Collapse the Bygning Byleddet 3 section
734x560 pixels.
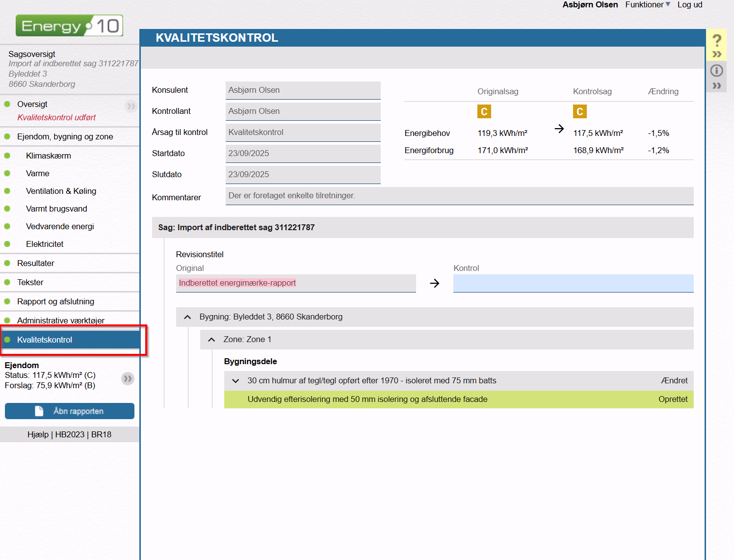click(x=187, y=317)
